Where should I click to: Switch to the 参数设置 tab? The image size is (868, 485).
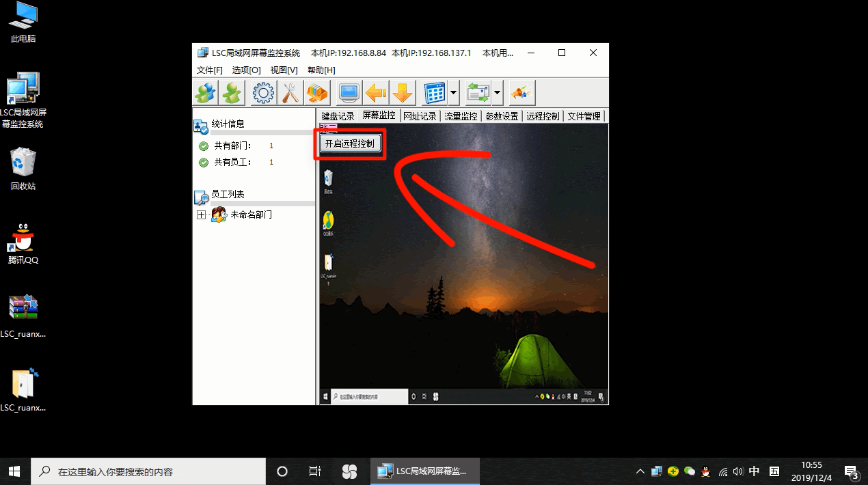[502, 116]
